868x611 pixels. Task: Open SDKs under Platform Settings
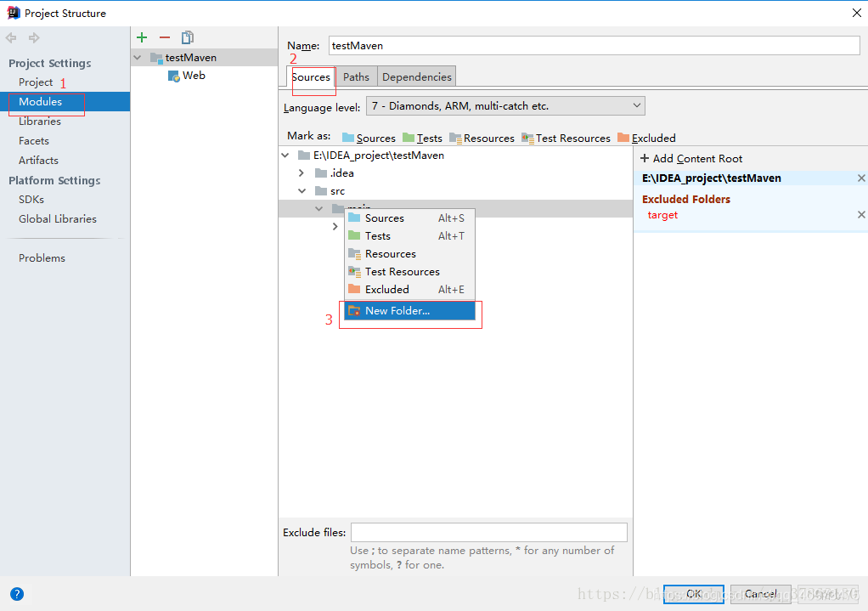(x=31, y=200)
